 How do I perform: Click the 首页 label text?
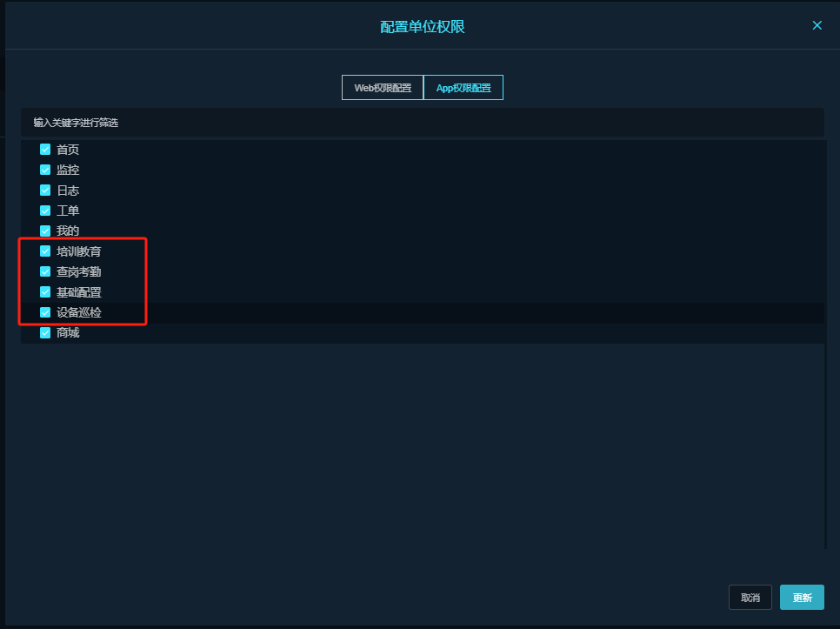68,150
